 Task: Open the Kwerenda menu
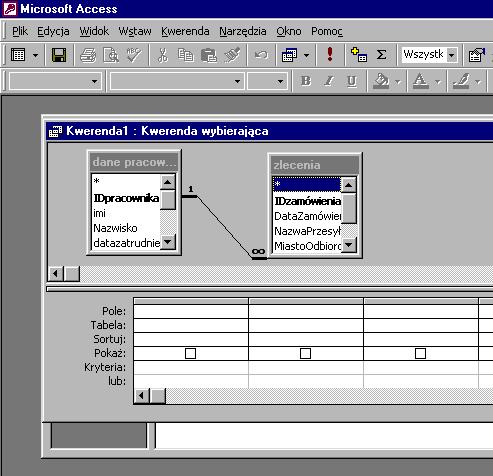coord(185,31)
